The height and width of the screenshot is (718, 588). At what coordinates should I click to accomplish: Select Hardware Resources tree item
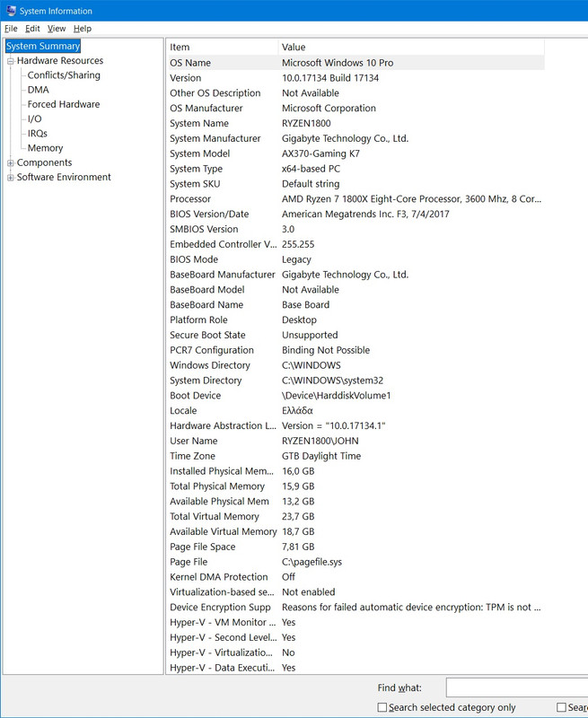pyautogui.click(x=60, y=60)
